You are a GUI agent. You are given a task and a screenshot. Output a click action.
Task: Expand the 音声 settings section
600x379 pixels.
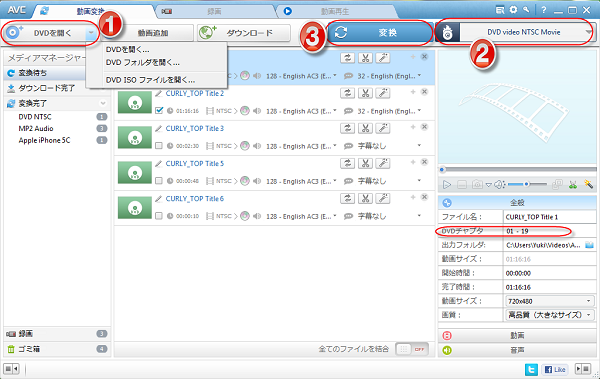pyautogui.click(x=517, y=350)
